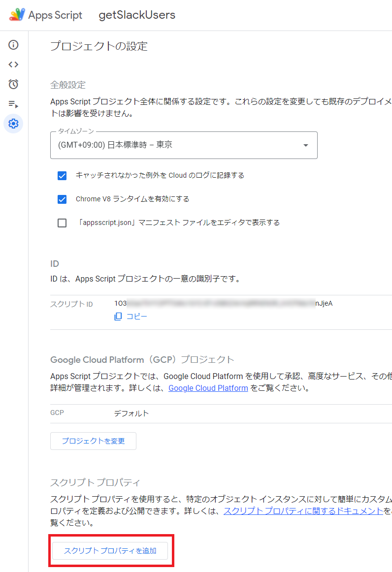Select the script ID value text

click(x=223, y=303)
